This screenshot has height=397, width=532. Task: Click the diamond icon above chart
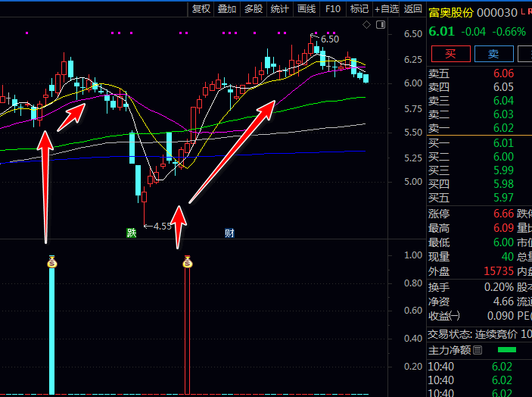[x=366, y=25]
